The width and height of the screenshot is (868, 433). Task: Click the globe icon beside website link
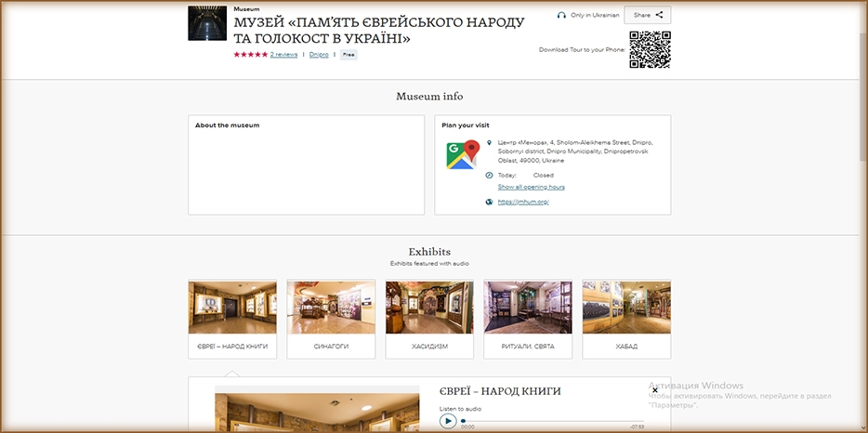pos(489,203)
